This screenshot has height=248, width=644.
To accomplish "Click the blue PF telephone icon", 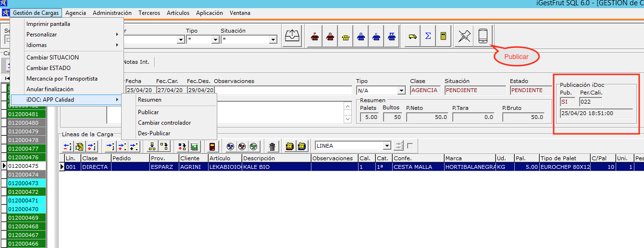I will point(392,36).
